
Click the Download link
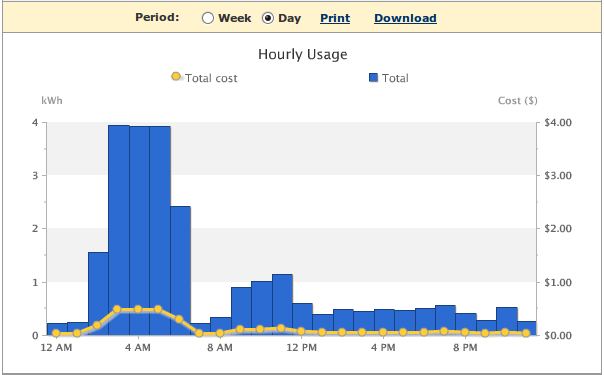pyautogui.click(x=405, y=18)
